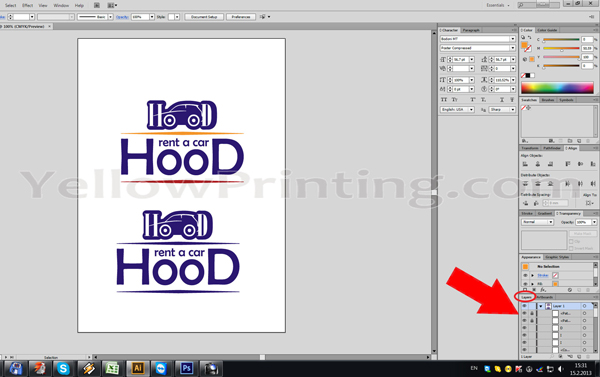Image resolution: width=600 pixels, height=377 pixels.
Task: Click Vertical Distribute Top icon
Action: click(x=525, y=184)
